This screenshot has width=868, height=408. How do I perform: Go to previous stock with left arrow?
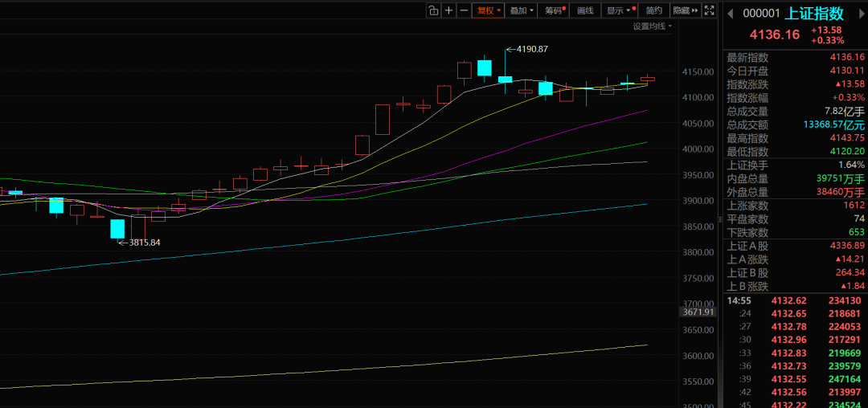[731, 14]
